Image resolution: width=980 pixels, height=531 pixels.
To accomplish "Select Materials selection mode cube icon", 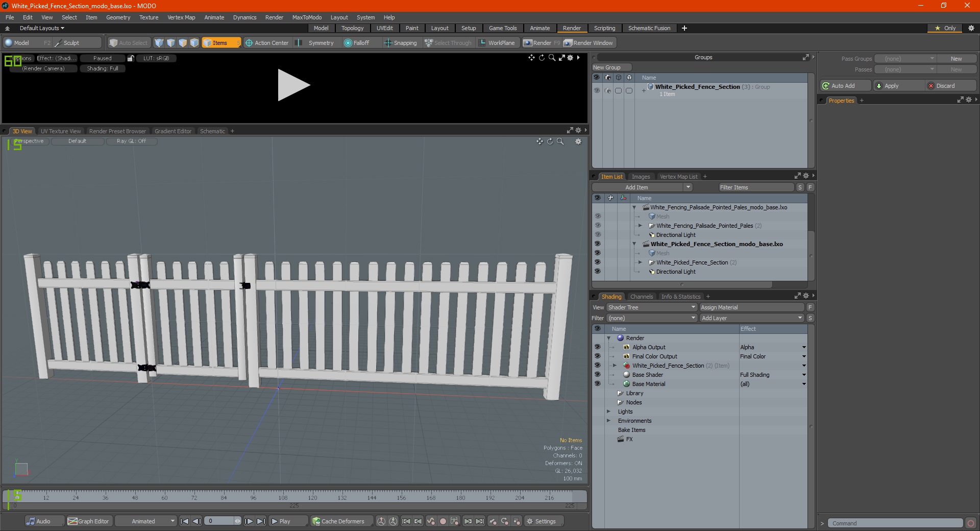I will (194, 43).
